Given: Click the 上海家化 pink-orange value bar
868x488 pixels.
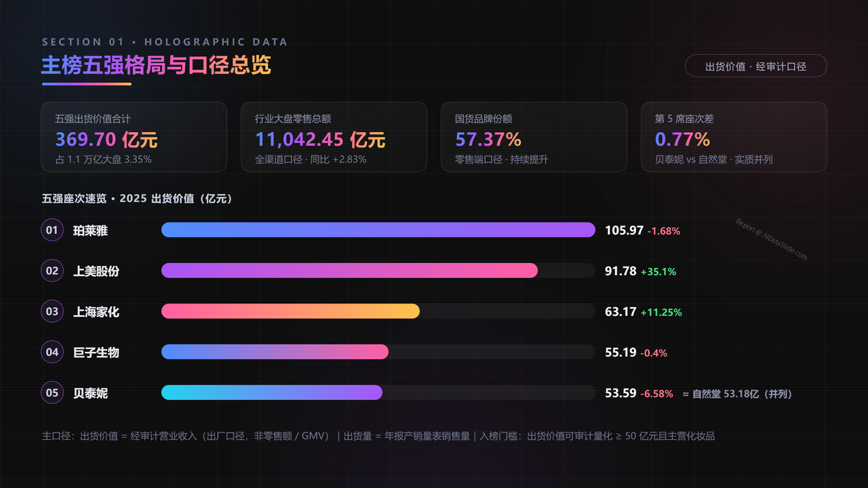Looking at the screenshot, I should [290, 311].
